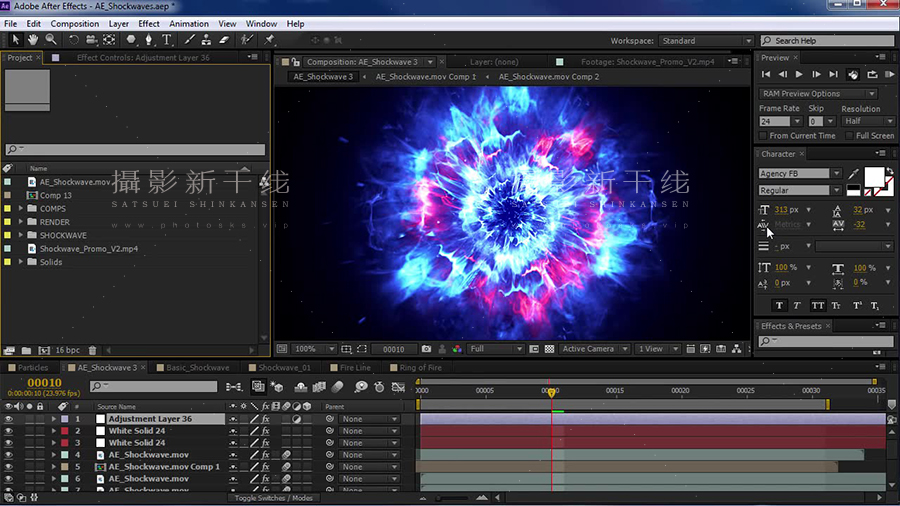Viewport: 900px width, 506px height.
Task: Step to next frame in Preview
Action: pyautogui.click(x=816, y=75)
